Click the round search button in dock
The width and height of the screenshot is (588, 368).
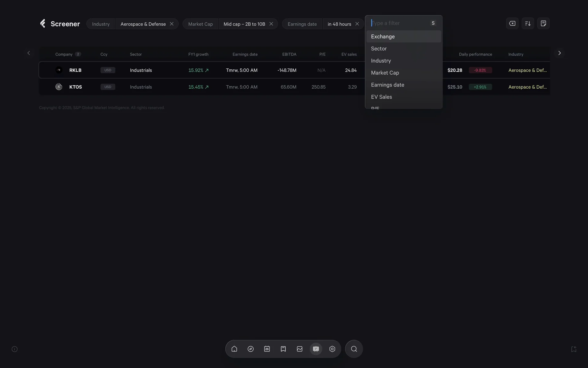tap(354, 349)
